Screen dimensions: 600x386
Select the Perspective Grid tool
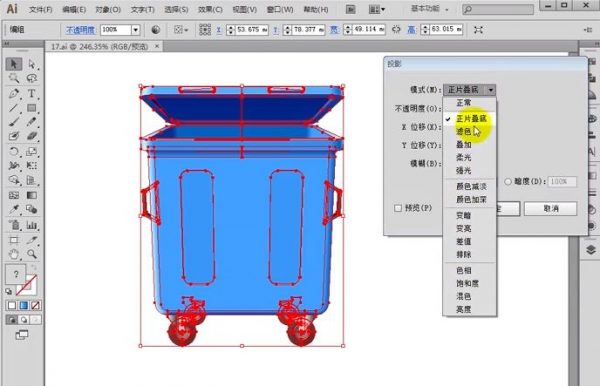point(32,180)
